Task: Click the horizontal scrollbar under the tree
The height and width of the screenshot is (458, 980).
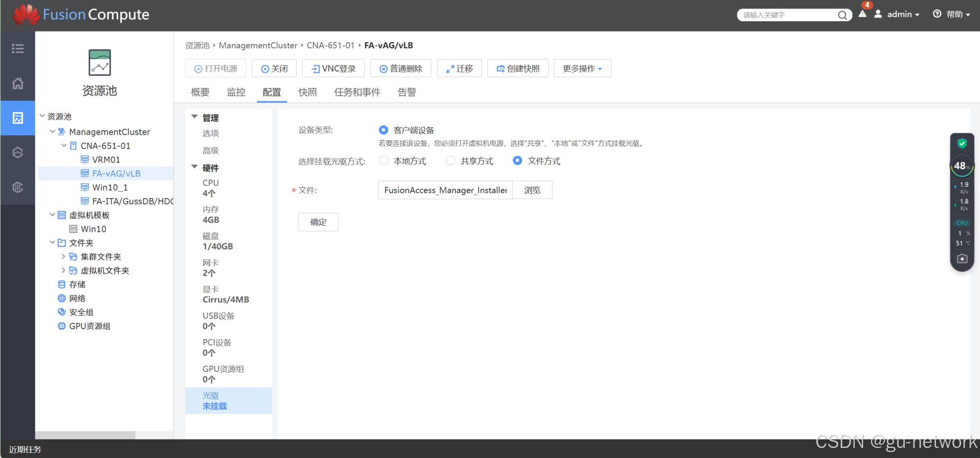Action: coord(85,435)
